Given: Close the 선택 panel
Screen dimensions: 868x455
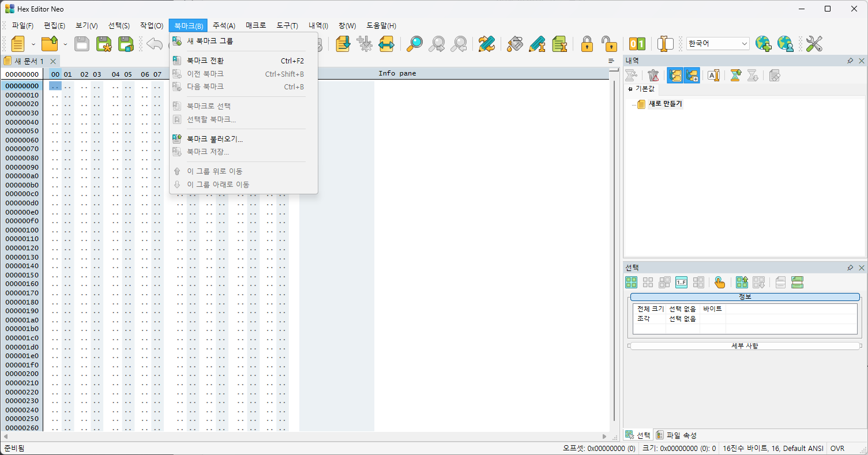Looking at the screenshot, I should (862, 268).
